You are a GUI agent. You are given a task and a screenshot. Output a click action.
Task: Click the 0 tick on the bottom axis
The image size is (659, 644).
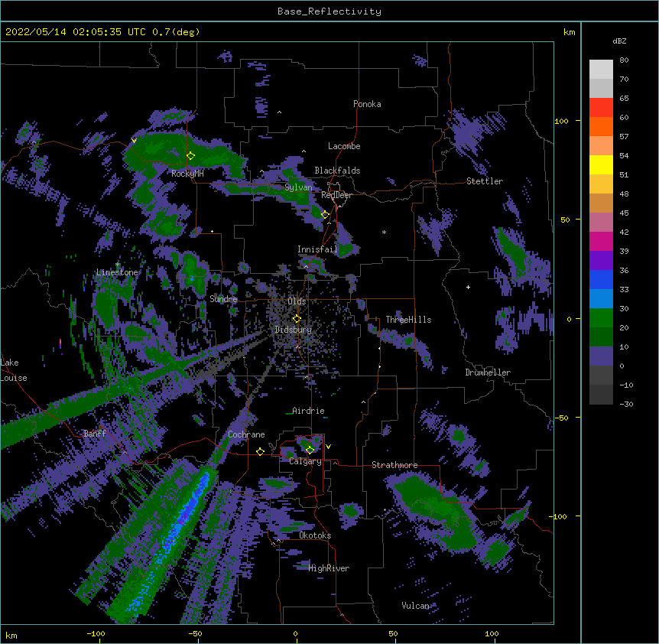[295, 633]
